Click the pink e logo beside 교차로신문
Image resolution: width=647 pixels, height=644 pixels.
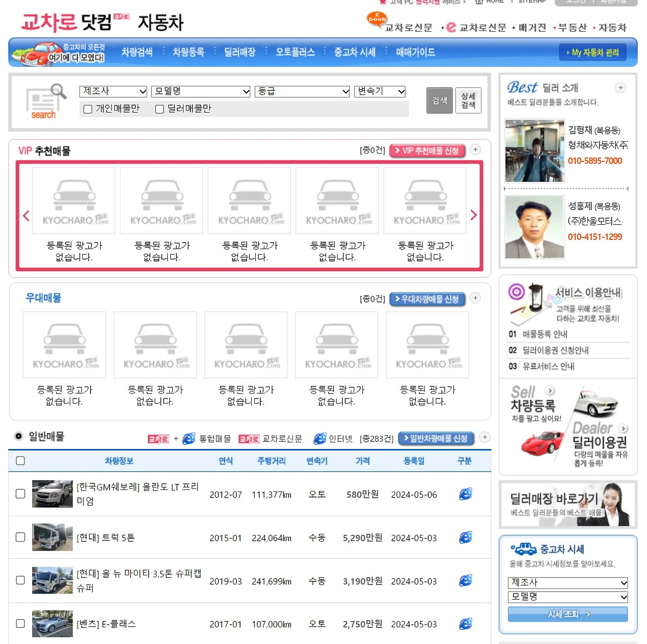tap(451, 27)
